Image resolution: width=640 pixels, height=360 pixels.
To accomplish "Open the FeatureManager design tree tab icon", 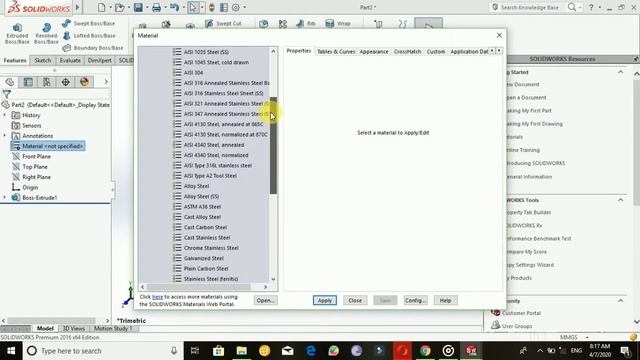I will click(x=10, y=82).
